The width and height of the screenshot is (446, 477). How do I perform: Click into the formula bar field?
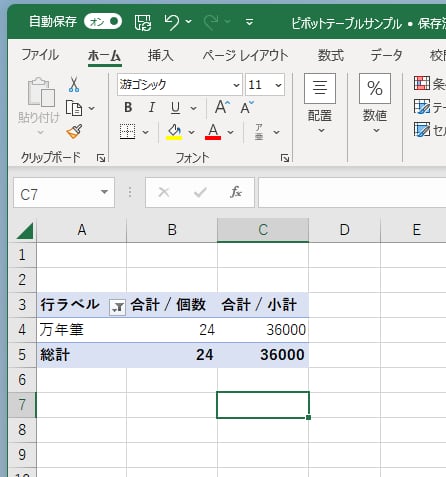352,193
